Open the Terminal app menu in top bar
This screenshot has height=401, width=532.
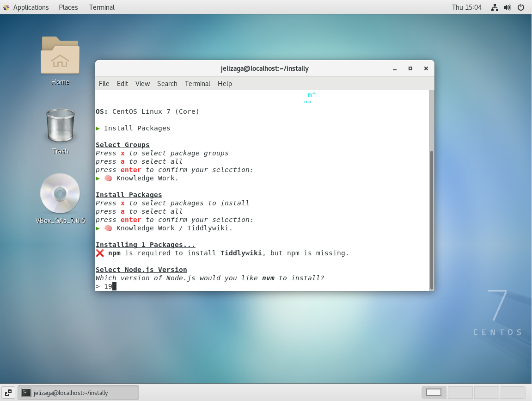(x=102, y=7)
